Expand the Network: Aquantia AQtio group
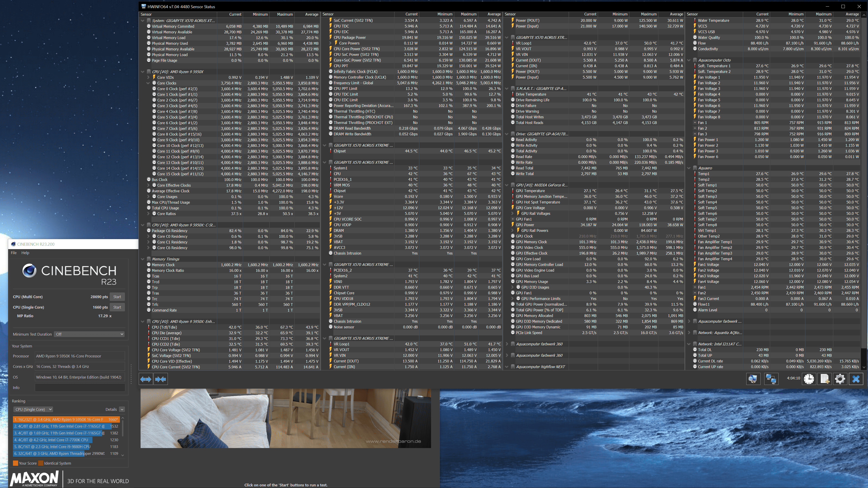The width and height of the screenshot is (868, 488). (689, 333)
